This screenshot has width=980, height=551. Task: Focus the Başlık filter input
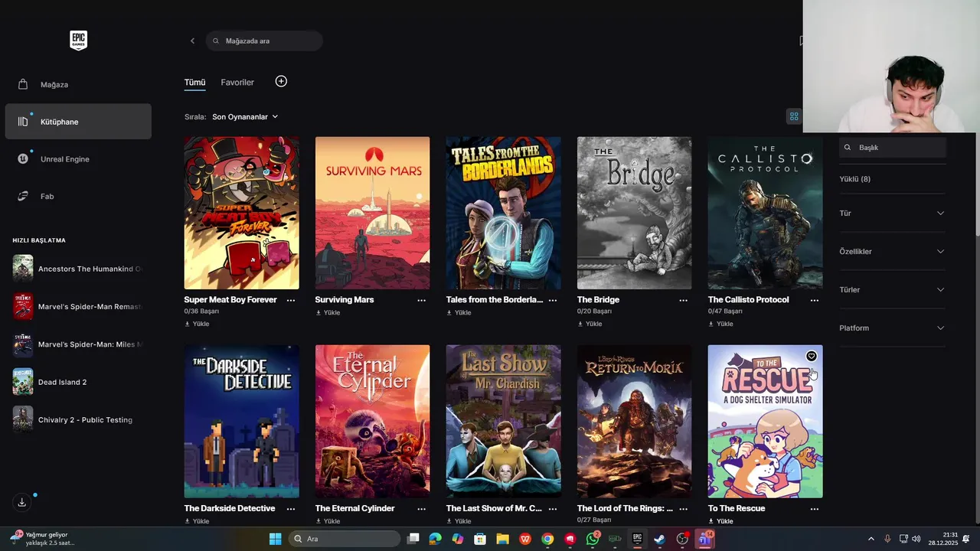[x=893, y=148]
